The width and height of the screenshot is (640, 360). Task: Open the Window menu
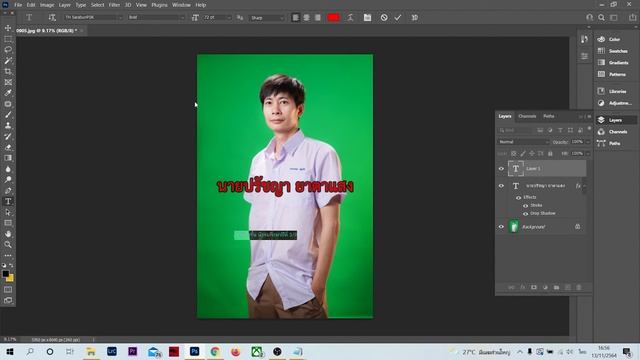[181, 5]
